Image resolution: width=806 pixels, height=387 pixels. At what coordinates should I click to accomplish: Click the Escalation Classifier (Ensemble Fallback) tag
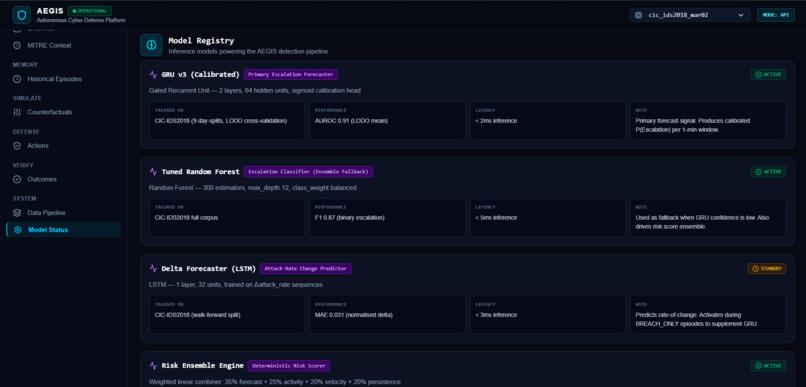pyautogui.click(x=308, y=172)
